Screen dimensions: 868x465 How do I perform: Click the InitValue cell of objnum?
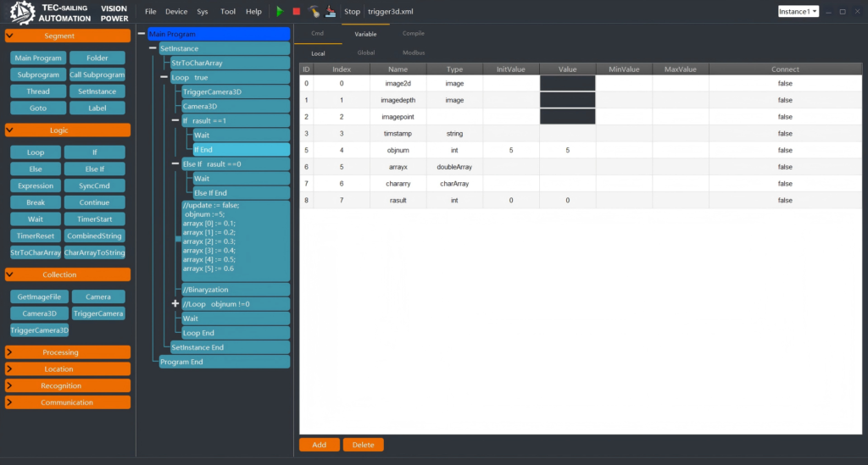point(511,150)
